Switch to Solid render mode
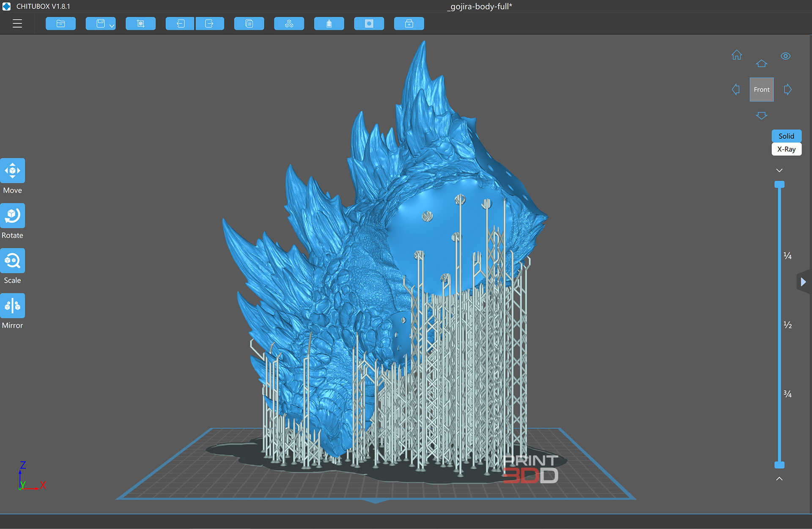 (x=786, y=136)
